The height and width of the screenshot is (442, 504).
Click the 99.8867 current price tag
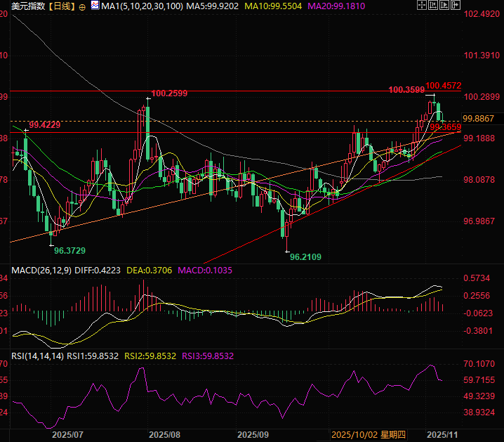[479, 118]
